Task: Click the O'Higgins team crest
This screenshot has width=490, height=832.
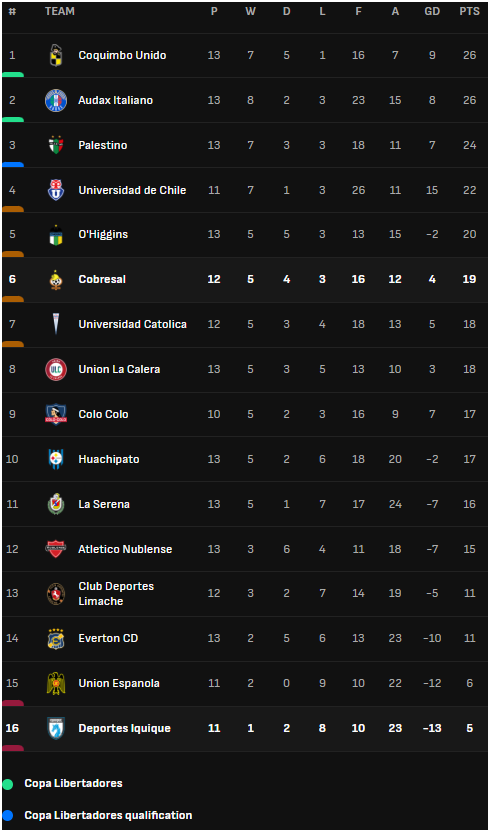Action: pyautogui.click(x=56, y=235)
